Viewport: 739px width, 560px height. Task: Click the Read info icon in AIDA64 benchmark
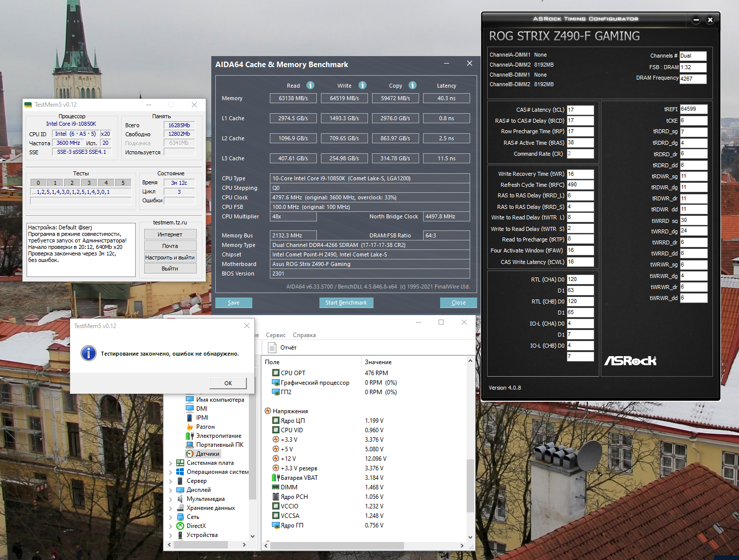(x=310, y=85)
